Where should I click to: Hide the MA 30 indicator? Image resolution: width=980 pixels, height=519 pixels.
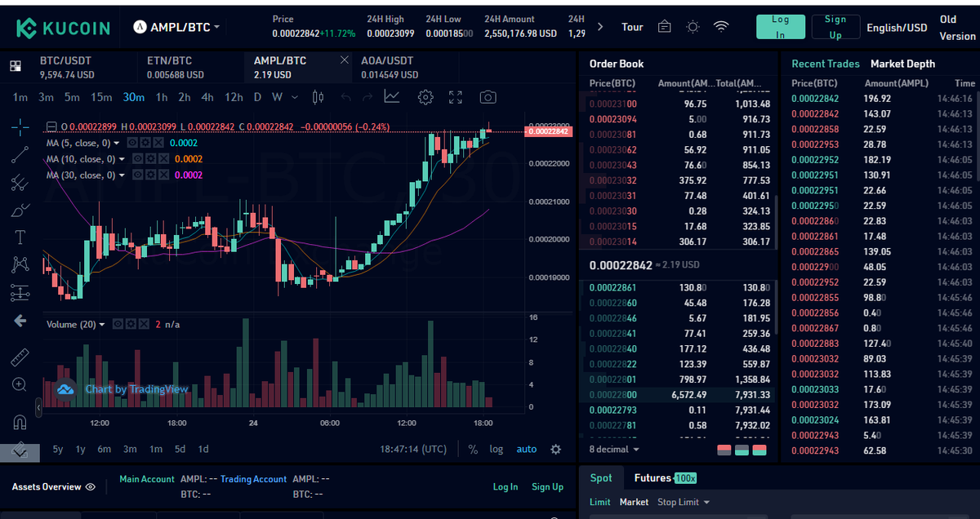point(138,175)
